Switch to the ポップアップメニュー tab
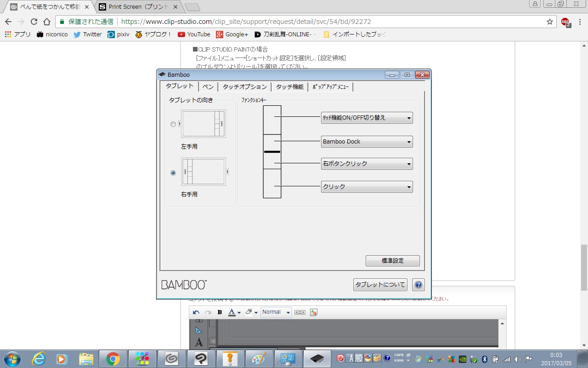 (x=330, y=87)
